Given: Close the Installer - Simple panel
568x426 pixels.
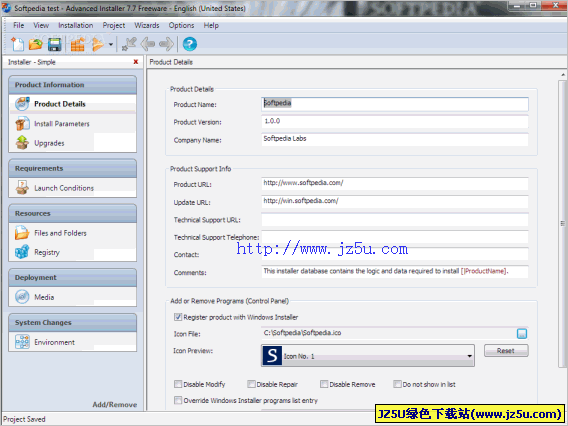Looking at the screenshot, I should [x=136, y=62].
